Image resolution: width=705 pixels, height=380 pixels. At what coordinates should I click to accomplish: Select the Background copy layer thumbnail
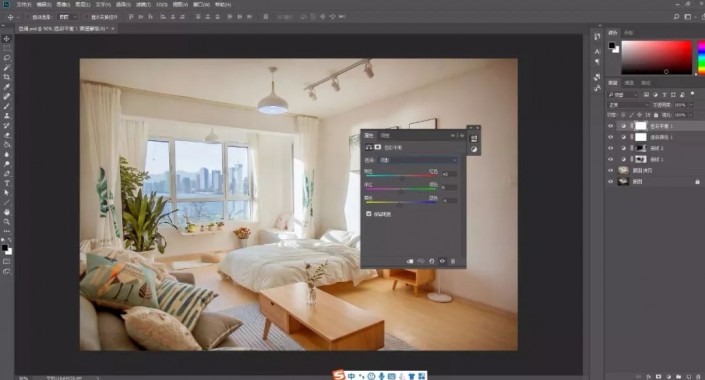(623, 170)
